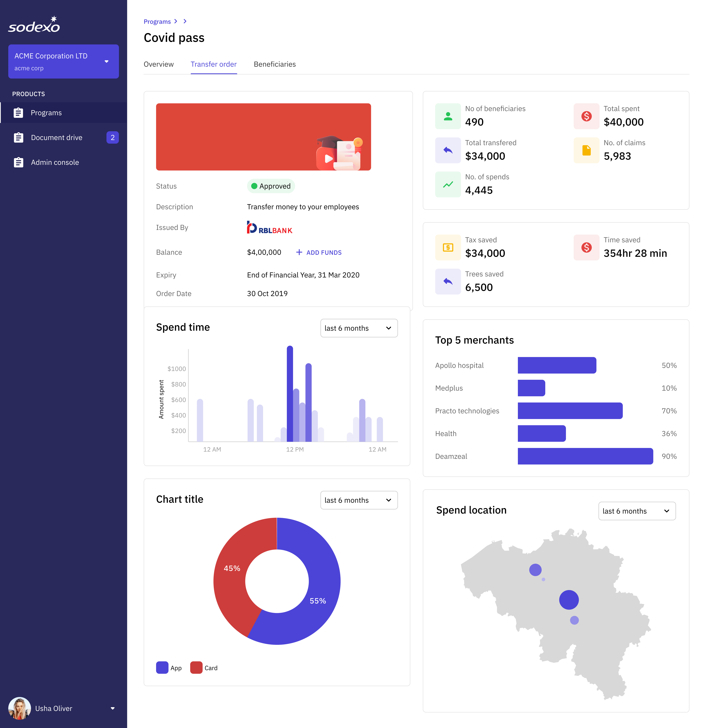
Task: Expand the Usha Oliver user menu
Action: 112,708
